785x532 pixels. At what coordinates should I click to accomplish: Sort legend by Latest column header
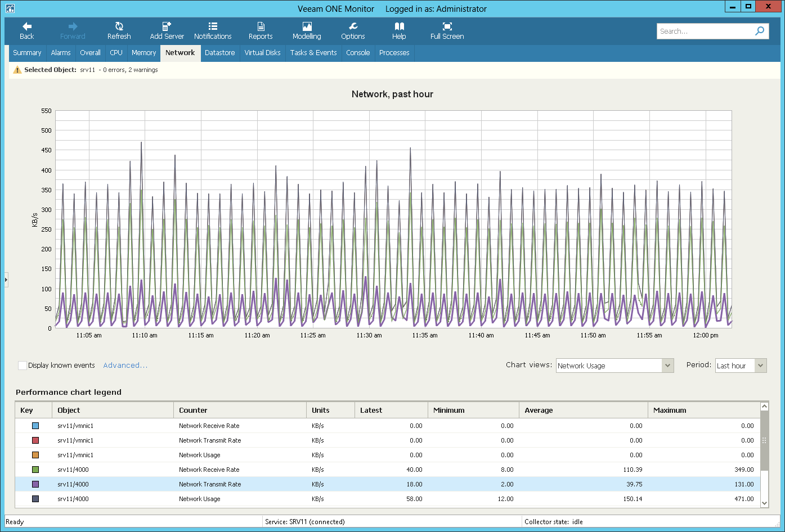[391, 411]
